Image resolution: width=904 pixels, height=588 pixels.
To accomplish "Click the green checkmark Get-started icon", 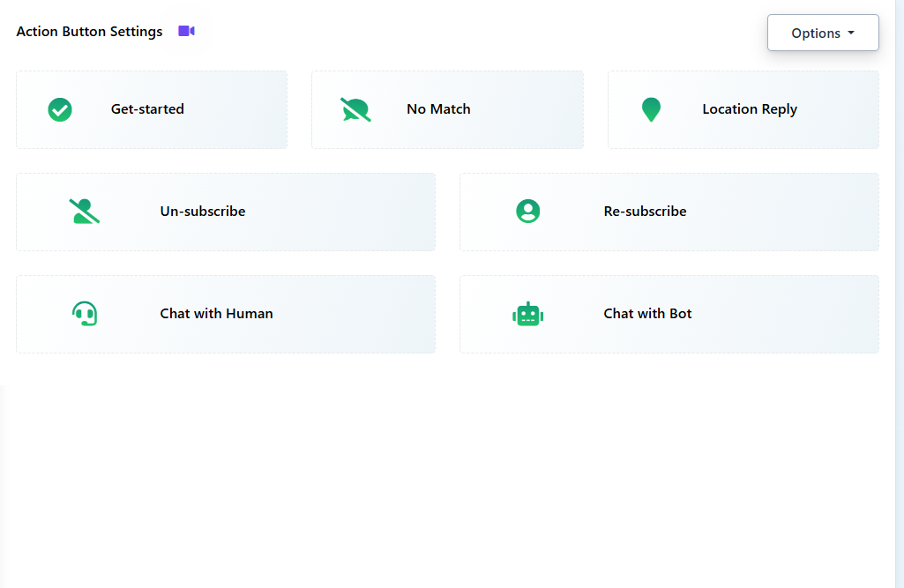I will pyautogui.click(x=60, y=109).
